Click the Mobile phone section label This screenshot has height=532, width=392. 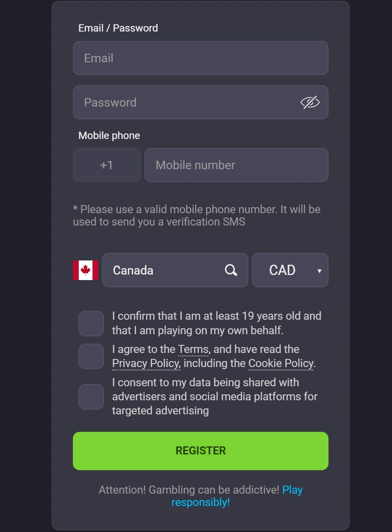coord(109,135)
